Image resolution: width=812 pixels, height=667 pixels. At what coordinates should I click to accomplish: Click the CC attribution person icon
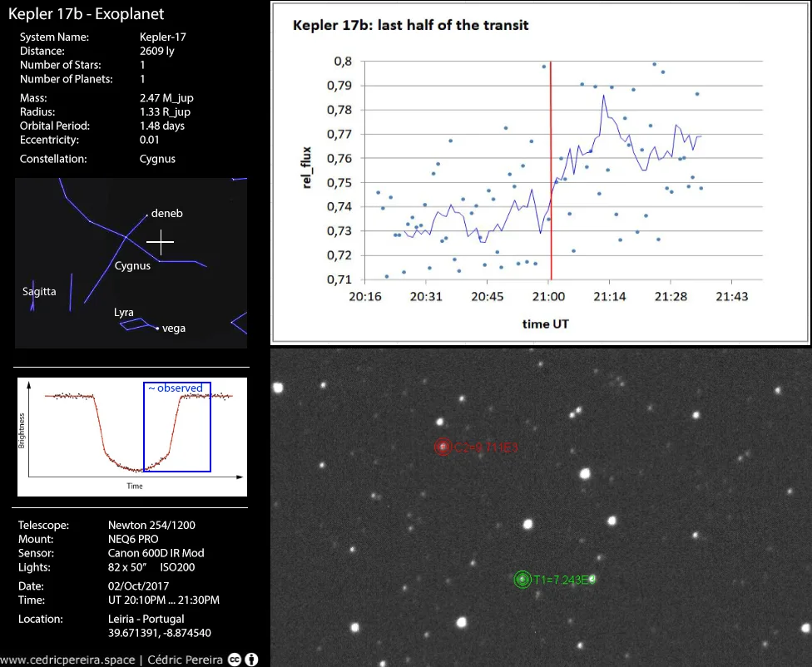(251, 660)
